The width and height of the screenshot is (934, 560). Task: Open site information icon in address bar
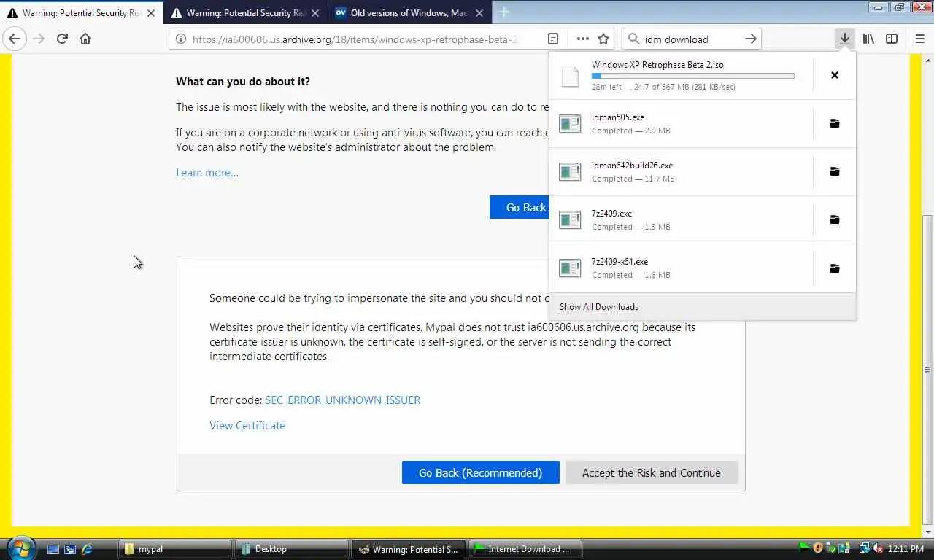coord(180,39)
